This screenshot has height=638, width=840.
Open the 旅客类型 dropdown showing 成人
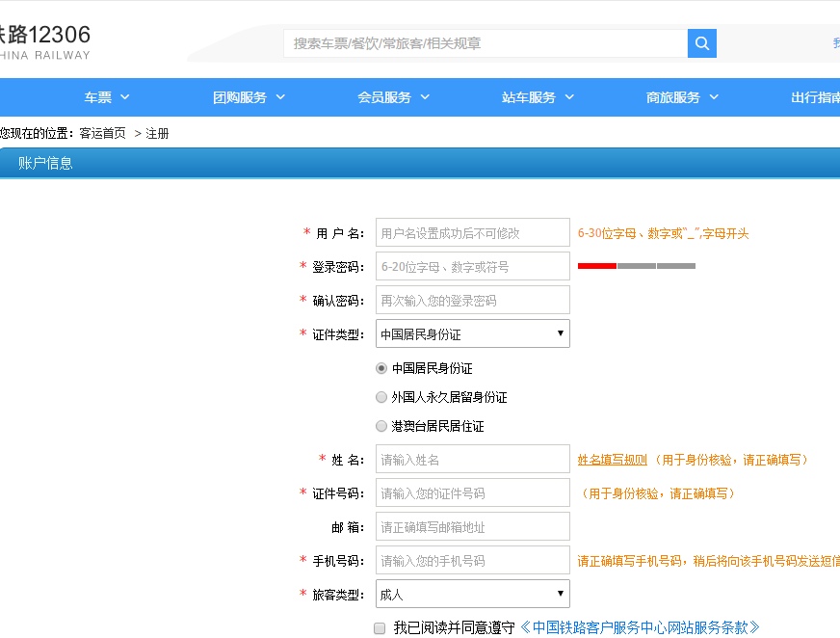[472, 594]
